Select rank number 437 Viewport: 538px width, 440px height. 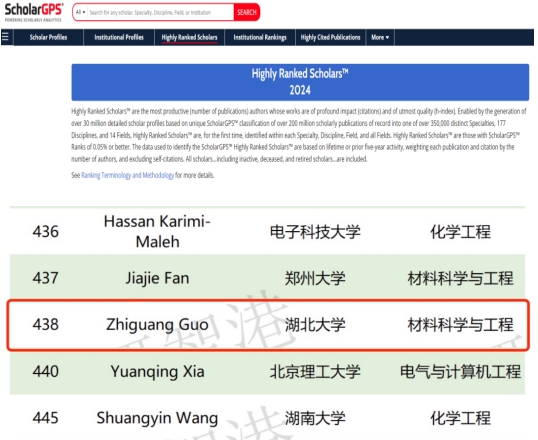pyautogui.click(x=46, y=278)
